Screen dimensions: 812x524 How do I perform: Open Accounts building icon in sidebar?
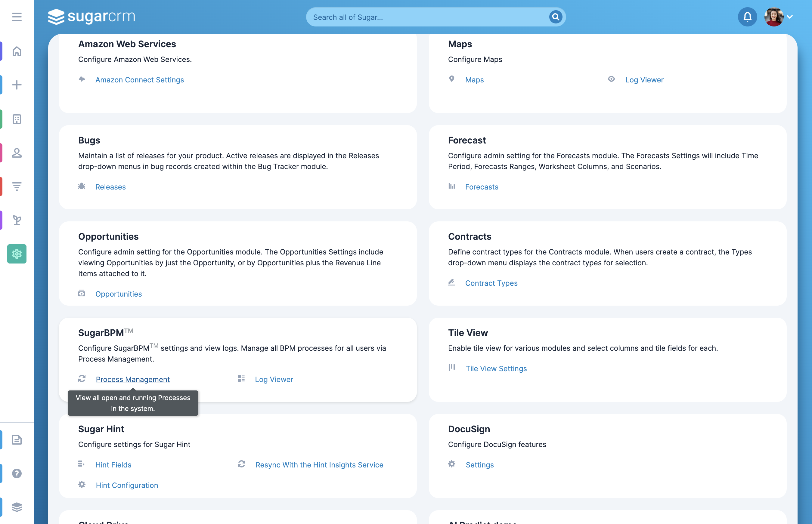(17, 119)
